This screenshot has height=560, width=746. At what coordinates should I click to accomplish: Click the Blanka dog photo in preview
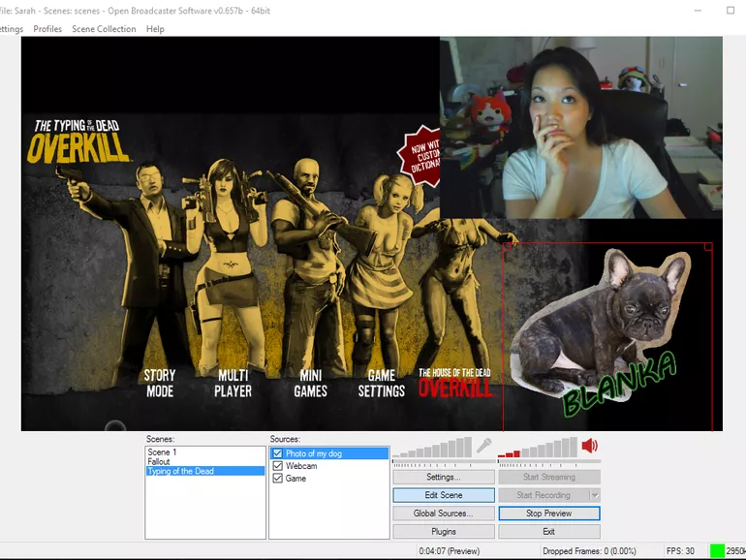(x=607, y=337)
